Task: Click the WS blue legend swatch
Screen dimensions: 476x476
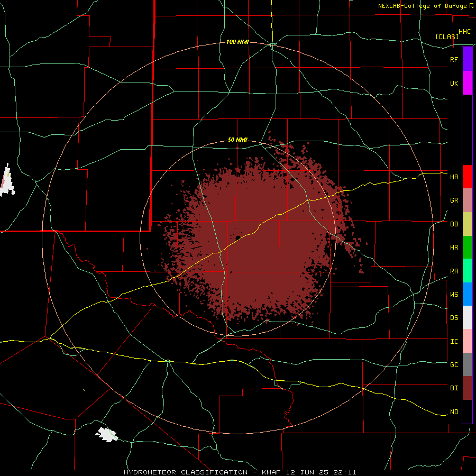Action: (x=467, y=294)
